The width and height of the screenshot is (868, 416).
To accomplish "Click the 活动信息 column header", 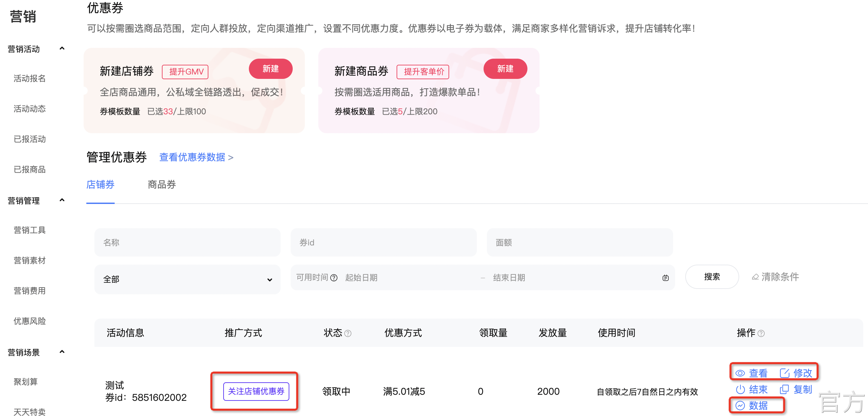I will click(125, 333).
